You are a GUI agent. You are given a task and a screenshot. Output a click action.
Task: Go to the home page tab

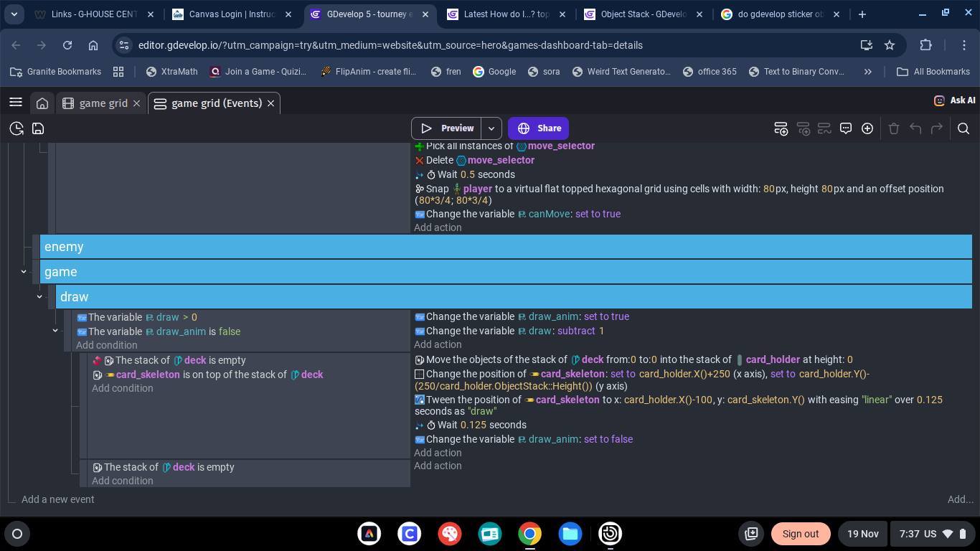click(x=42, y=103)
